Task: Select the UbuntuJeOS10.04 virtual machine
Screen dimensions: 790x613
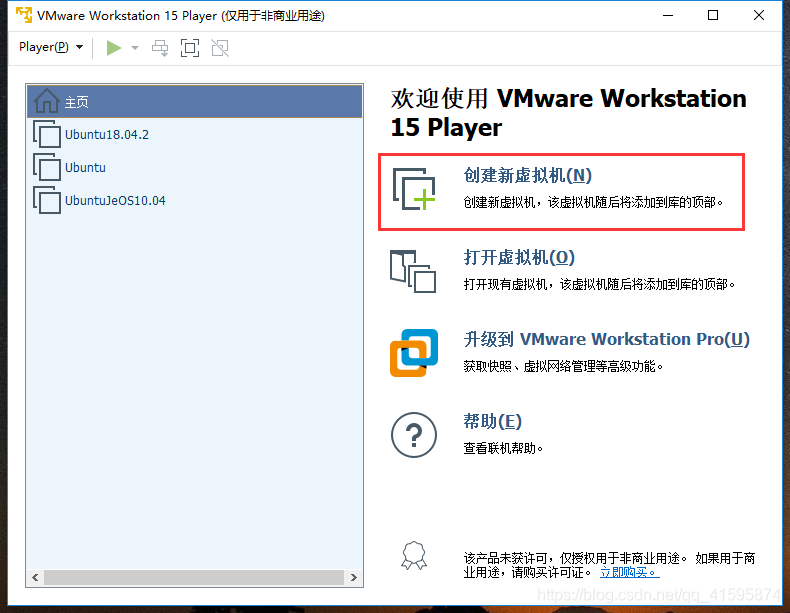Action: [194, 200]
